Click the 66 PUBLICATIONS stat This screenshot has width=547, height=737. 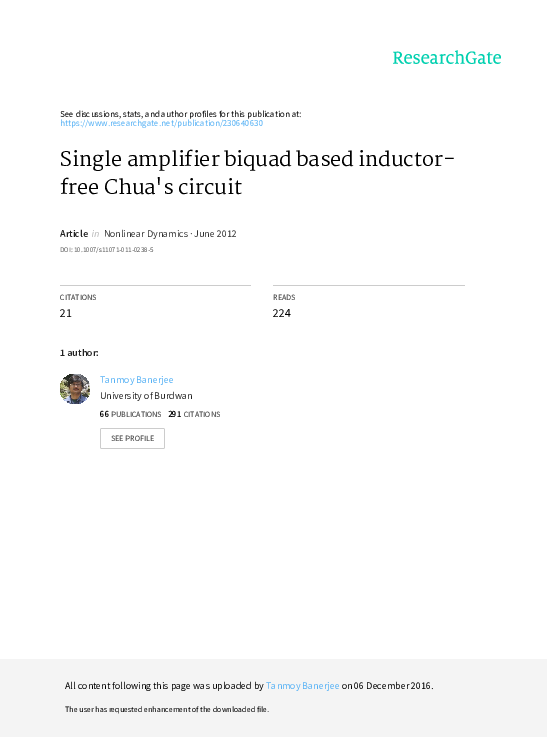(130, 414)
